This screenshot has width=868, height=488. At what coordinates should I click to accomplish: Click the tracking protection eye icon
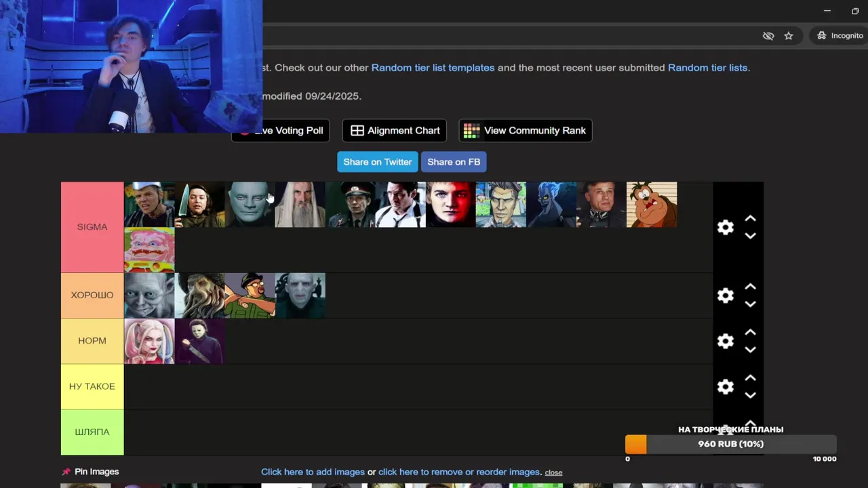(768, 36)
